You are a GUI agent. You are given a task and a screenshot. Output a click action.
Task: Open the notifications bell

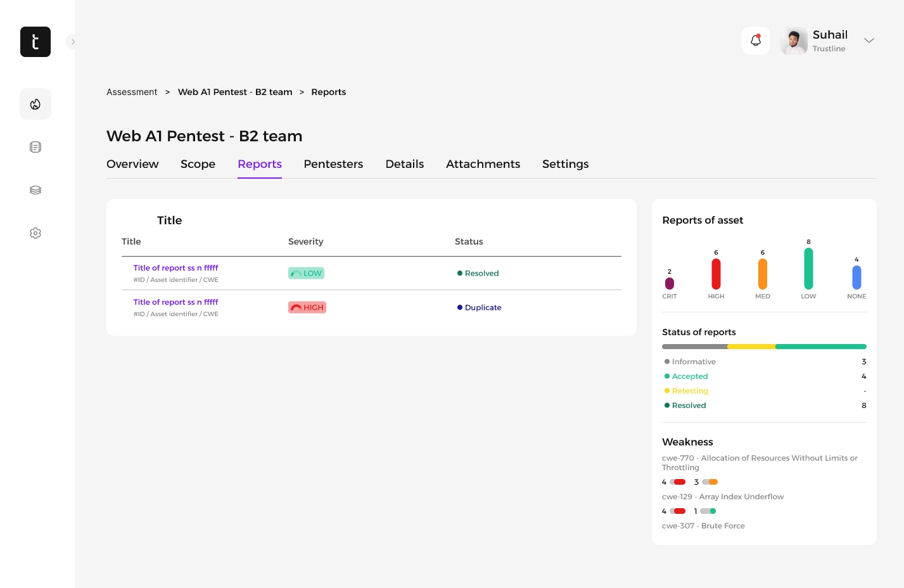(x=755, y=41)
